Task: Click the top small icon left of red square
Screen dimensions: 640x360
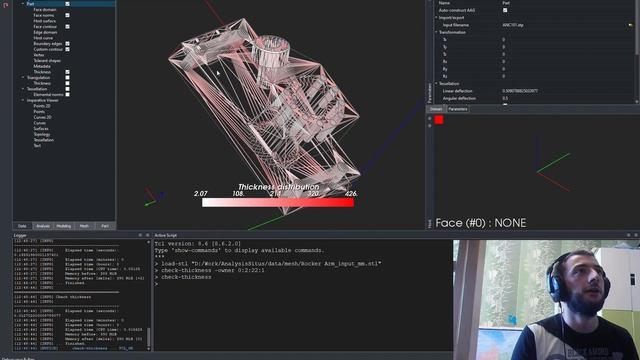Action: (429, 118)
